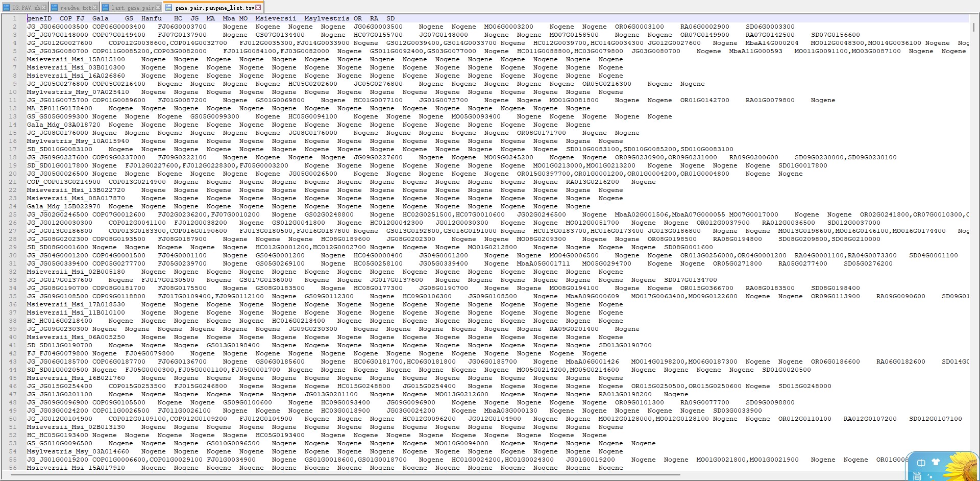Click 'JG_JG07G0148000' on line 3
The image size is (980, 481).
(58, 35)
